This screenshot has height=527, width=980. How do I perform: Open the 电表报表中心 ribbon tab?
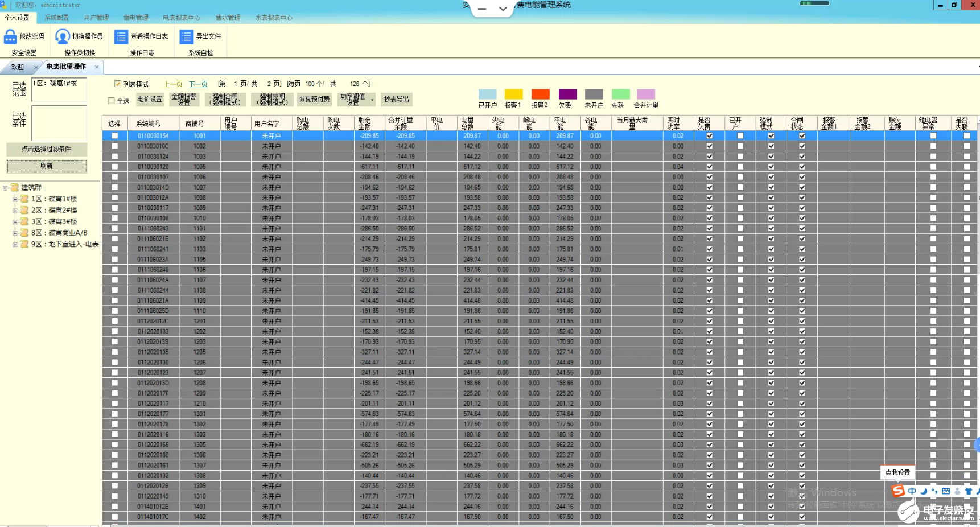[182, 18]
